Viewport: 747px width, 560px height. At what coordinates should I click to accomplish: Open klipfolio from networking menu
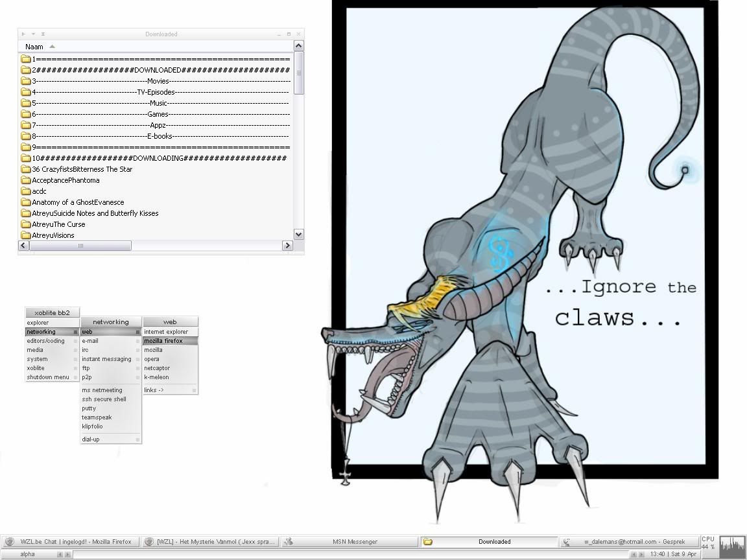click(110, 426)
